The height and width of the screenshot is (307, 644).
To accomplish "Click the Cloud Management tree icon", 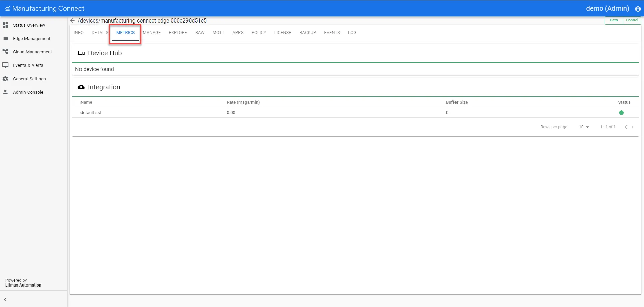I will pyautogui.click(x=5, y=52).
